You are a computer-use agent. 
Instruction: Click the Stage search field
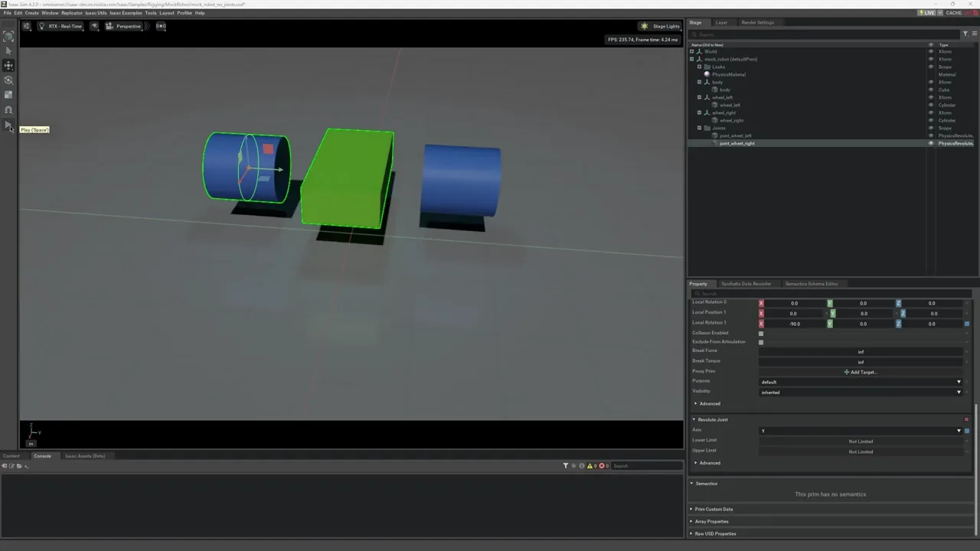825,34
